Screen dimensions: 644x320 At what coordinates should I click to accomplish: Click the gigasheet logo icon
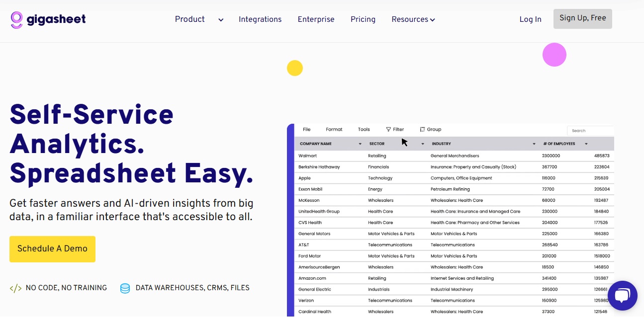[x=17, y=20]
